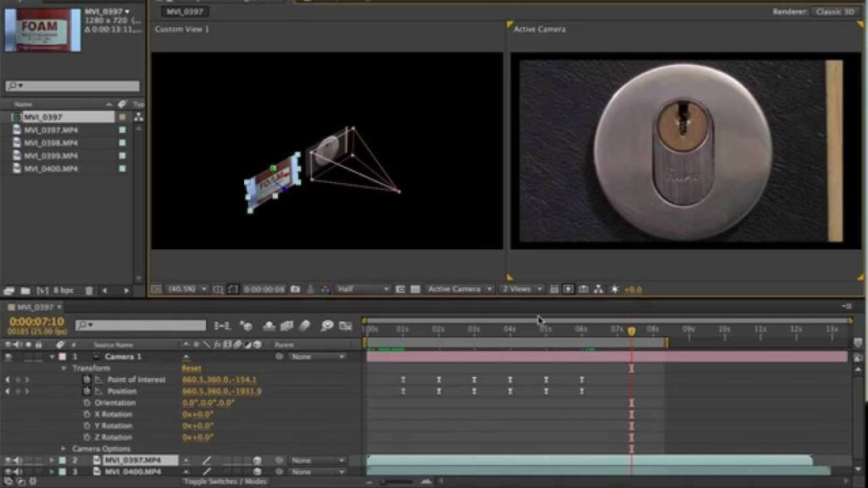Open the Half resolution dropdown
Viewport: 868px width, 488px height.
click(363, 289)
